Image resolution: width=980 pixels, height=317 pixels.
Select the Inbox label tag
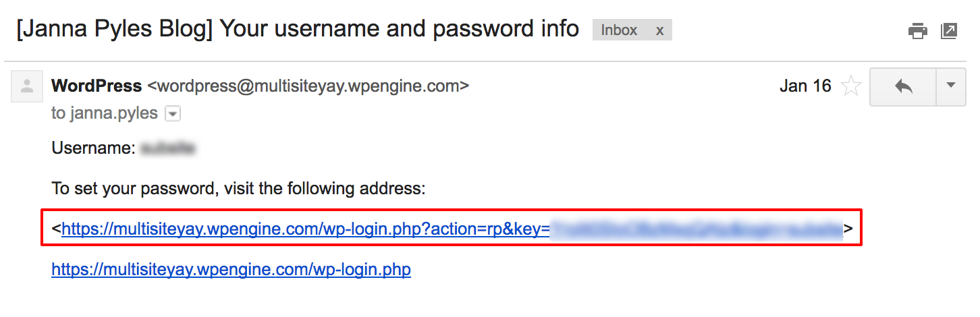tap(619, 30)
